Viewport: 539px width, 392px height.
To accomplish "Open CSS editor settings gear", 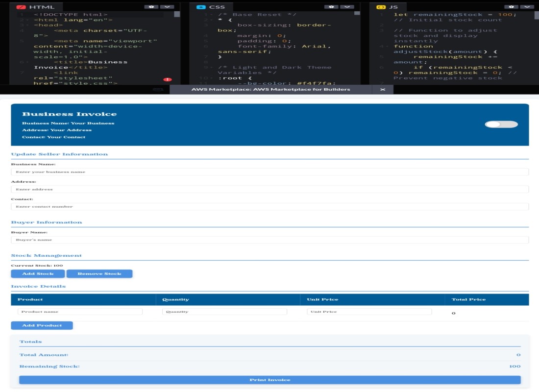I will (x=331, y=6).
